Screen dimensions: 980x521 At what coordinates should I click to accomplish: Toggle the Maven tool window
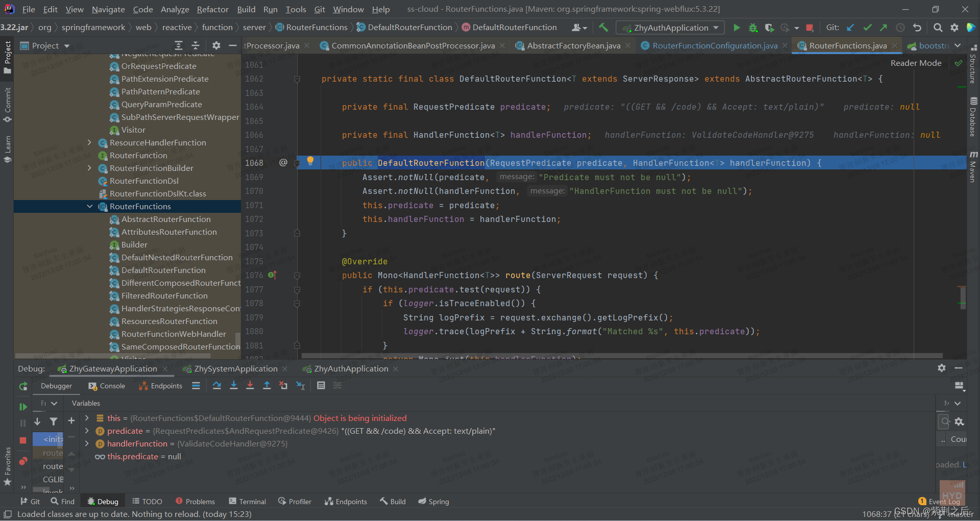pyautogui.click(x=973, y=167)
